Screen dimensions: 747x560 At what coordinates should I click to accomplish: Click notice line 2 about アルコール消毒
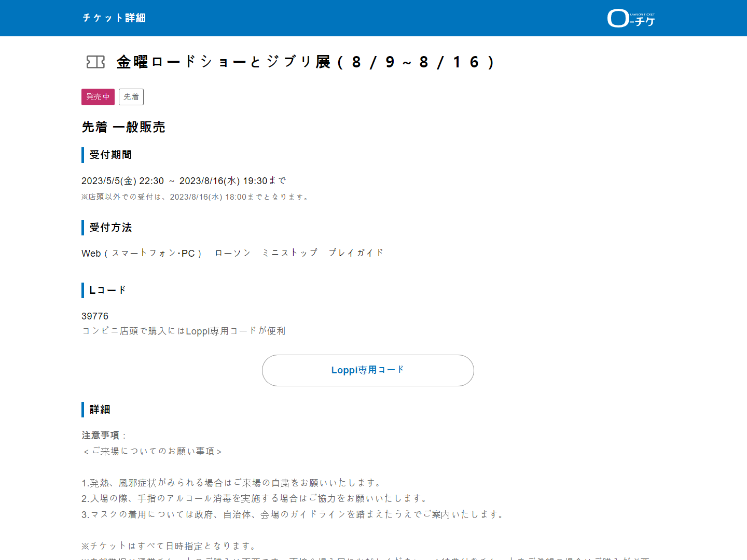(x=255, y=499)
